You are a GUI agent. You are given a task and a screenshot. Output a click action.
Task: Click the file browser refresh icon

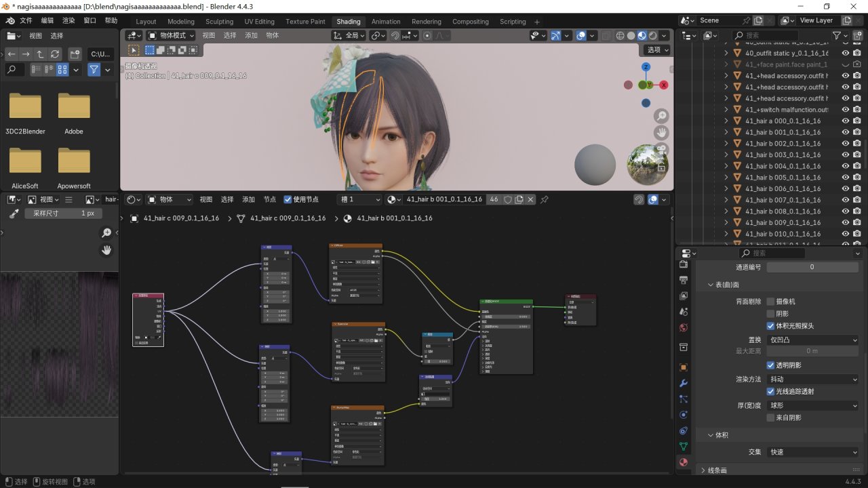click(55, 54)
